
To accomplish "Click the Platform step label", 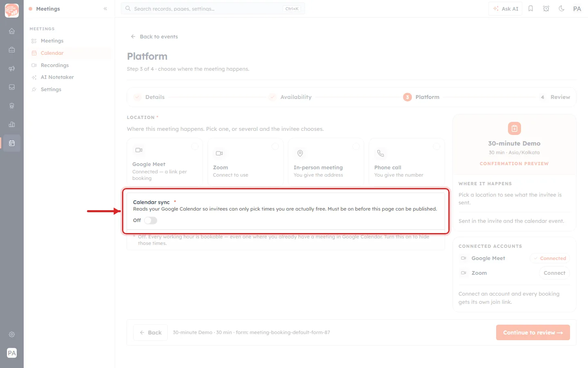I will [428, 97].
